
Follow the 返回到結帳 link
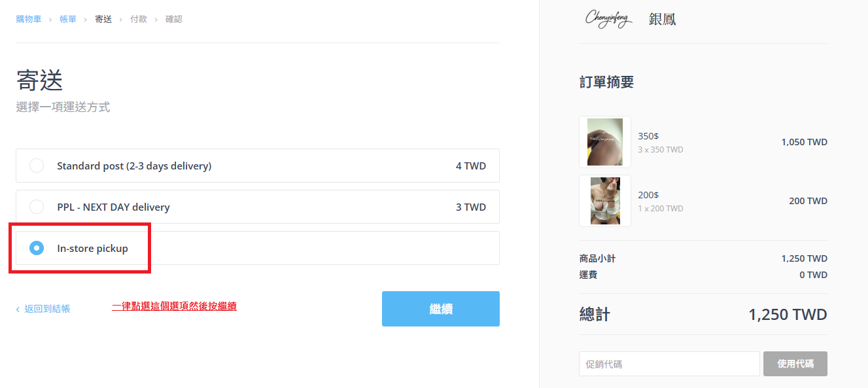(x=47, y=309)
